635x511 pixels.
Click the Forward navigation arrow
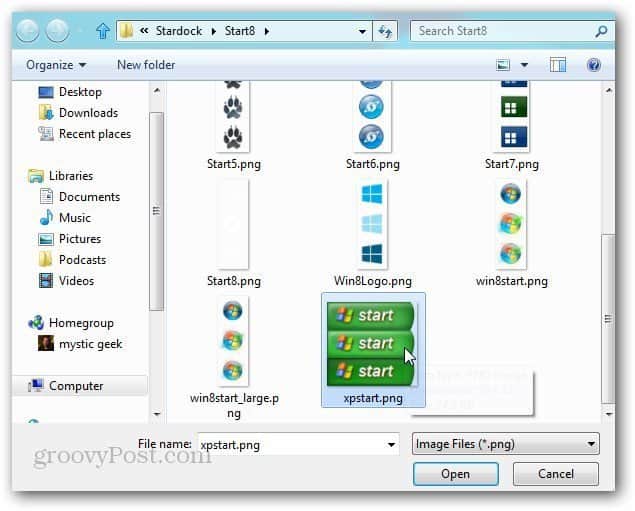pyautogui.click(x=57, y=31)
